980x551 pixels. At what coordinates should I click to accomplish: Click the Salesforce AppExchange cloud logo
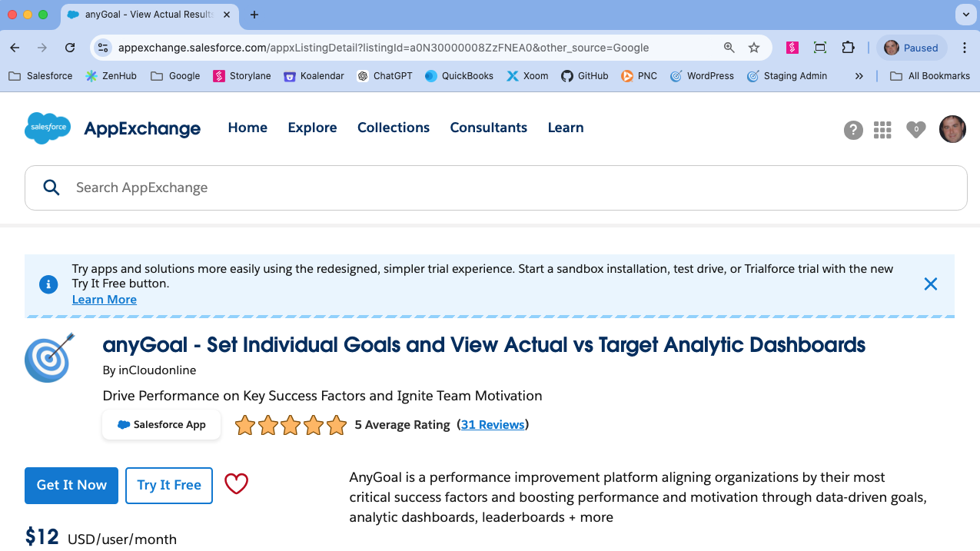(x=48, y=128)
